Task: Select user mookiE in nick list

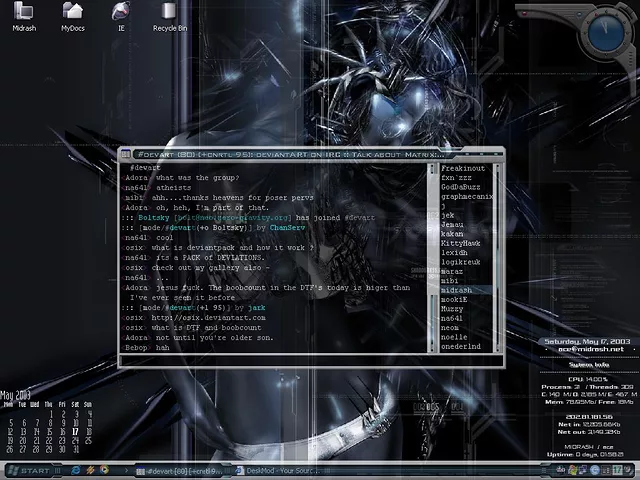Action: 454,300
